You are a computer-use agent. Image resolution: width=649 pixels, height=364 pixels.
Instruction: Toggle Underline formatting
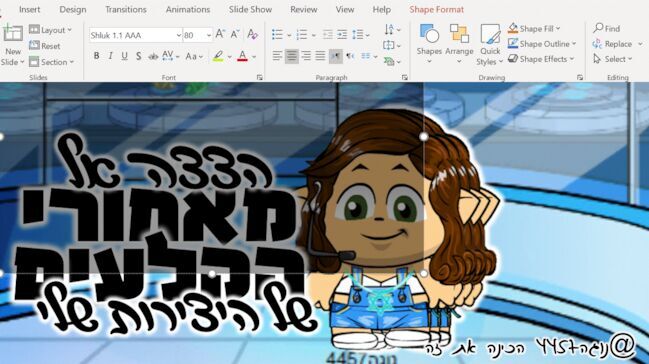124,56
